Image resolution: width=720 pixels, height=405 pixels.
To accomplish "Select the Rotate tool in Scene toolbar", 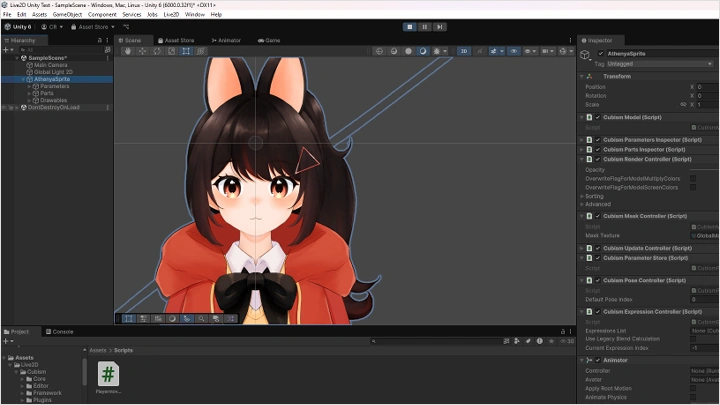I will (157, 51).
